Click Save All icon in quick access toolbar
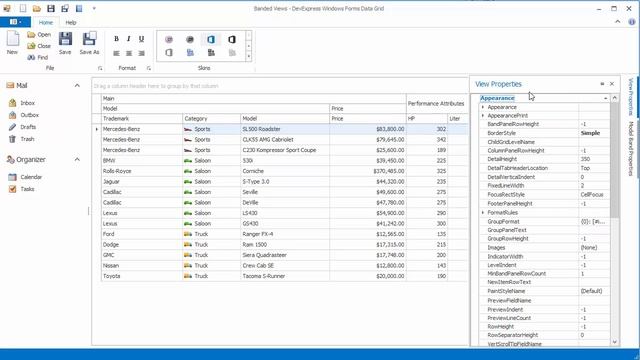 point(65,8)
